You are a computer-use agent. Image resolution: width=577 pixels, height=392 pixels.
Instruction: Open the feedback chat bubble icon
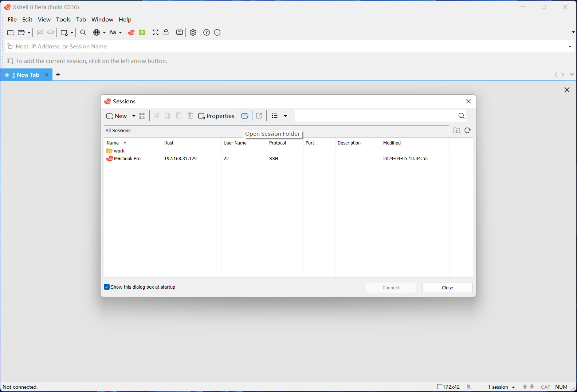[217, 32]
